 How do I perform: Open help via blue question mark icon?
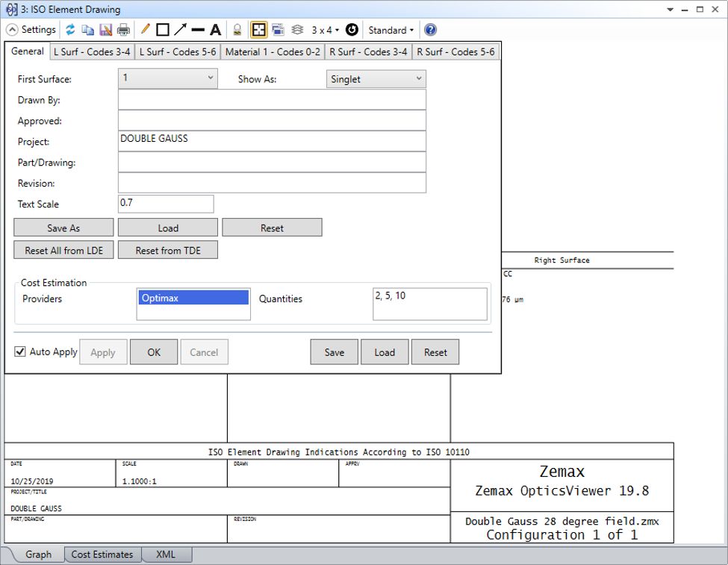[430, 30]
